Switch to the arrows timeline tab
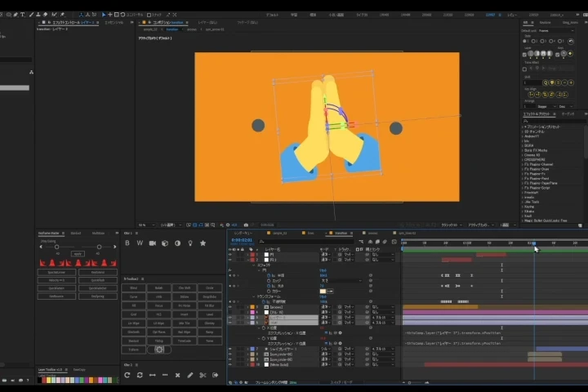The height and width of the screenshot is (392, 588). pos(372,233)
